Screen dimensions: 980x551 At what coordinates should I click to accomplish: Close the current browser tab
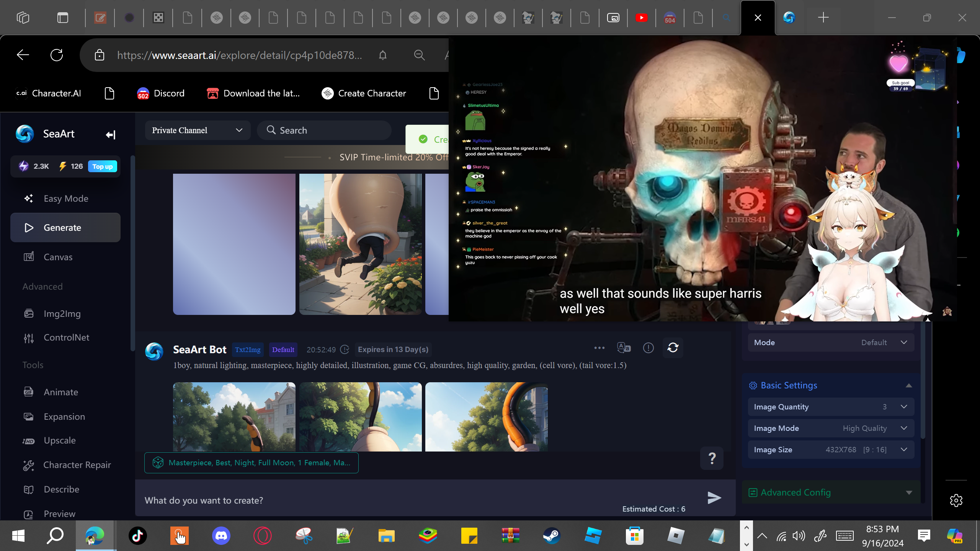[758, 18]
